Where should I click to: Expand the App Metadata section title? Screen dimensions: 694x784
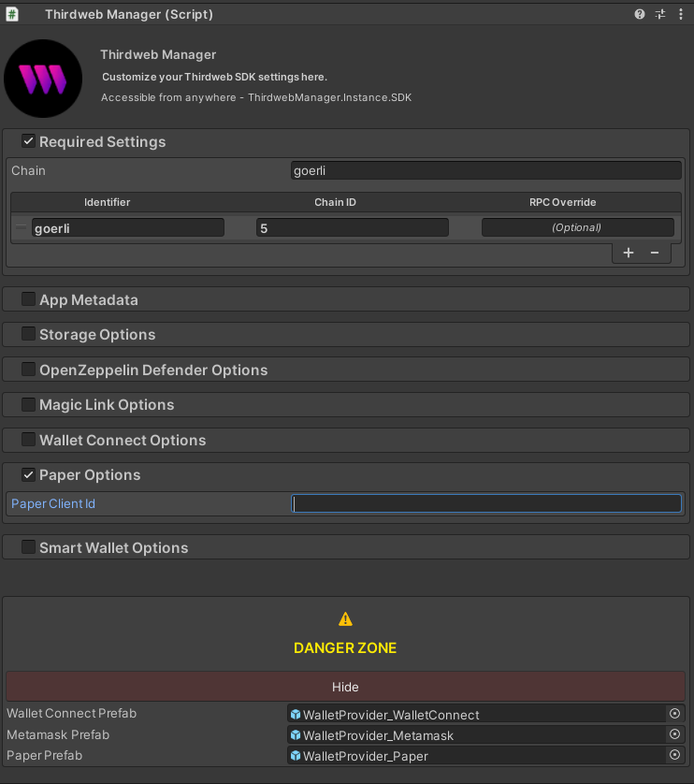click(89, 299)
